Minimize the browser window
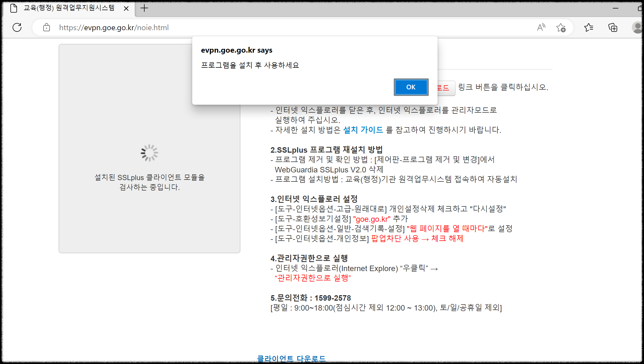The image size is (644, 364). point(615,8)
